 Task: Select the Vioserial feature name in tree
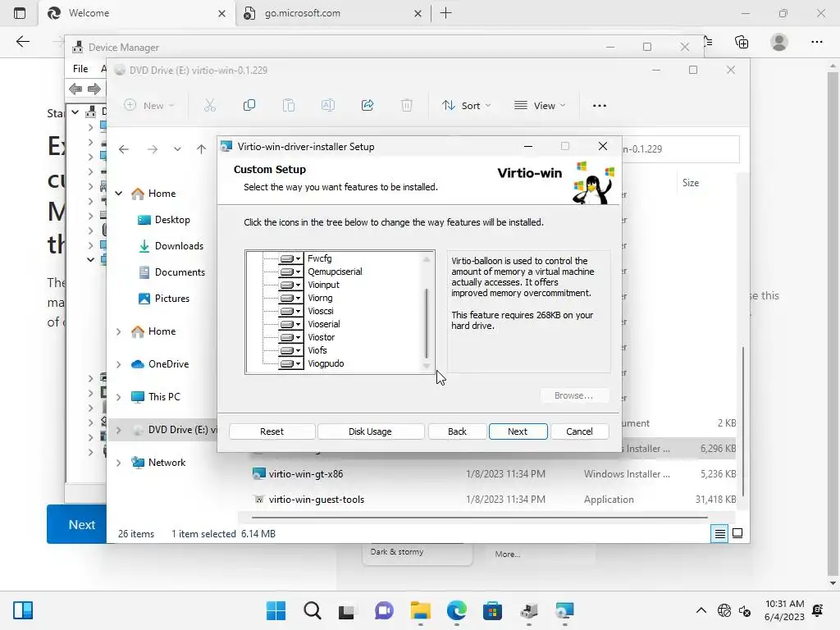pos(323,324)
